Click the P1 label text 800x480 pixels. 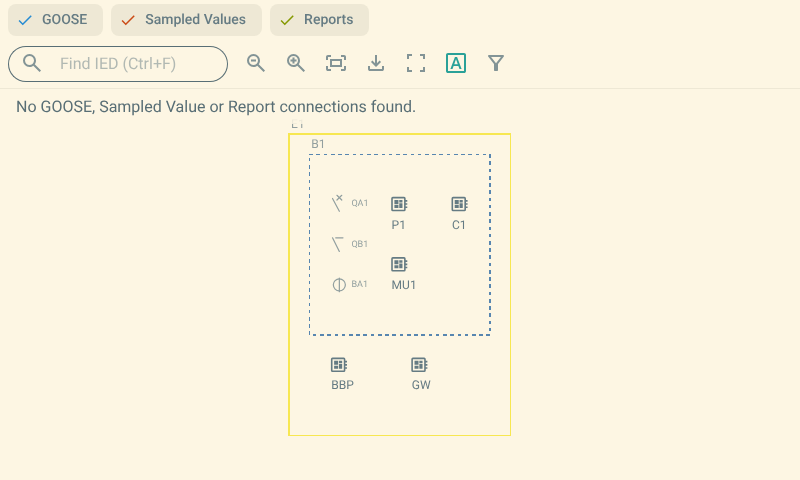(x=398, y=225)
